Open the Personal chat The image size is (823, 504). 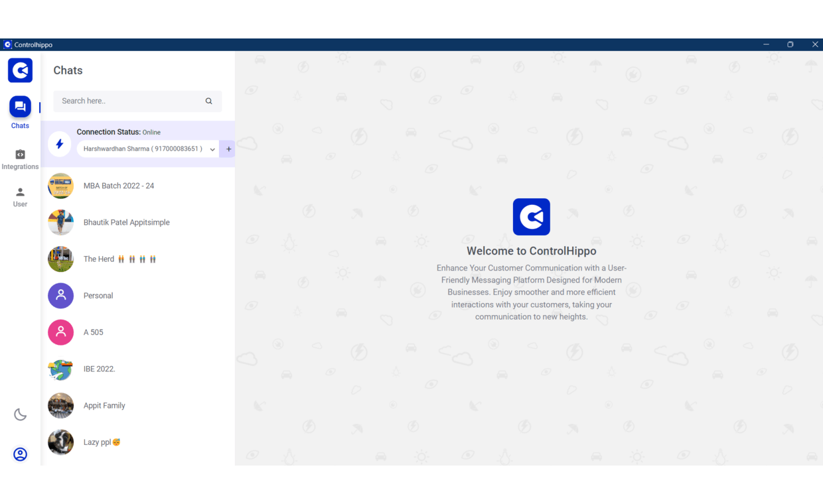pos(138,296)
